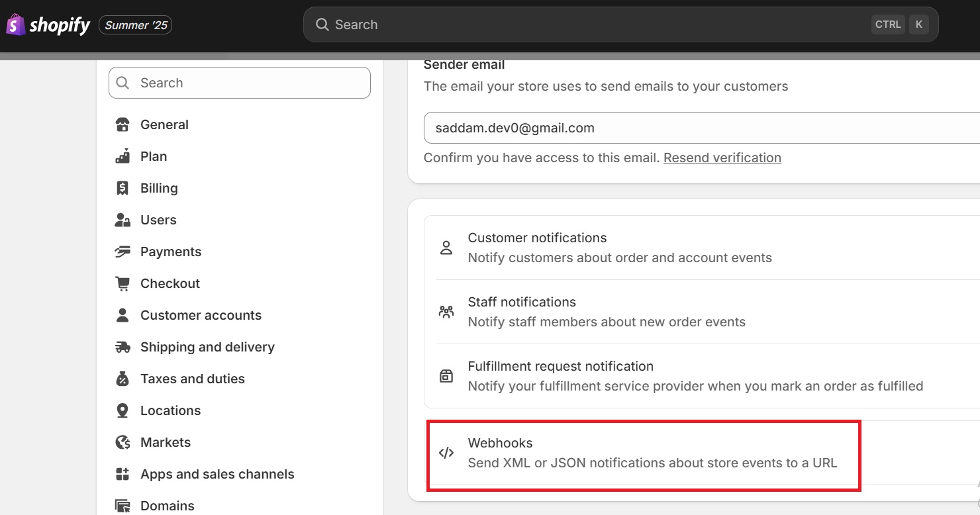Image resolution: width=980 pixels, height=515 pixels.
Task: Click the Payments hand icon
Action: (x=122, y=252)
